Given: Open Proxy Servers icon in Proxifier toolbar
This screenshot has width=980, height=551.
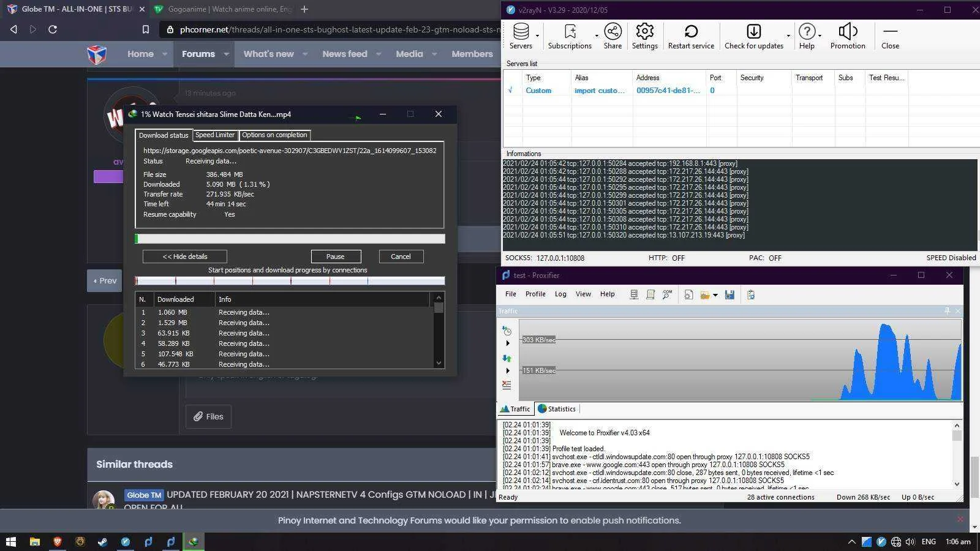Looking at the screenshot, I should pyautogui.click(x=634, y=294).
